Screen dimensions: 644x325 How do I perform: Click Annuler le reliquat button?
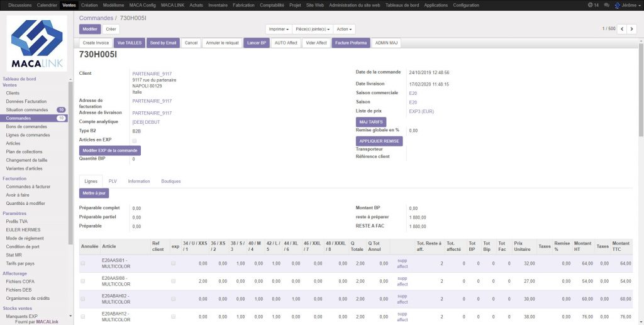coord(222,43)
